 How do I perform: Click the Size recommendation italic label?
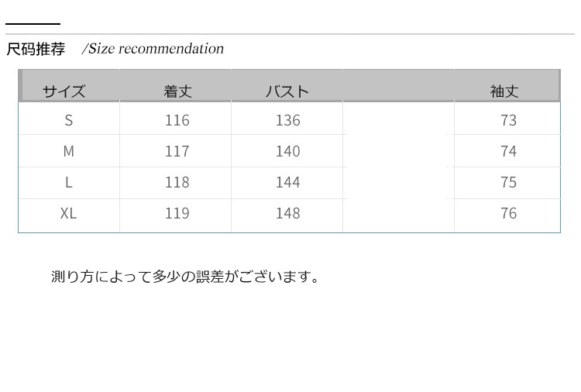tap(153, 49)
